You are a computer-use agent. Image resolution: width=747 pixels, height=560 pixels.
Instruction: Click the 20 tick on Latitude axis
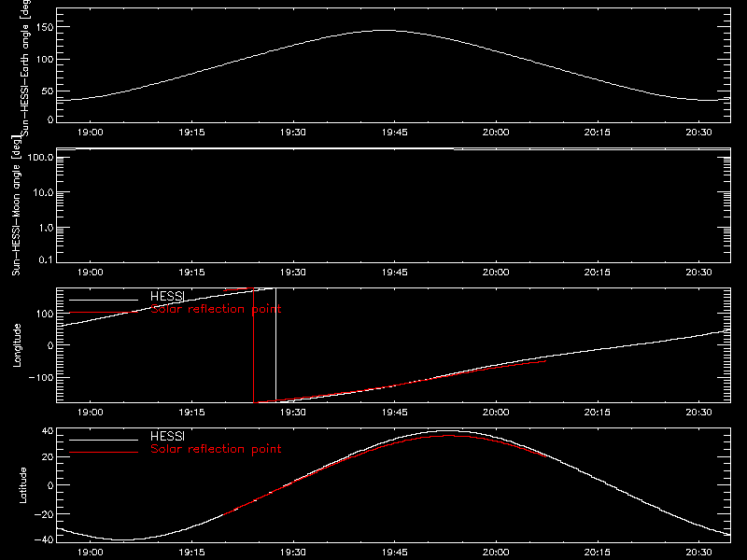click(48, 457)
